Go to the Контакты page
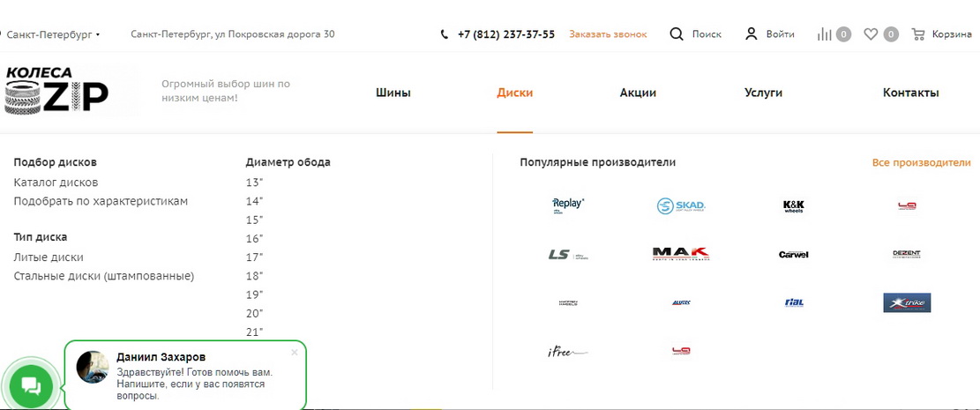The height and width of the screenshot is (410, 980). click(x=910, y=93)
